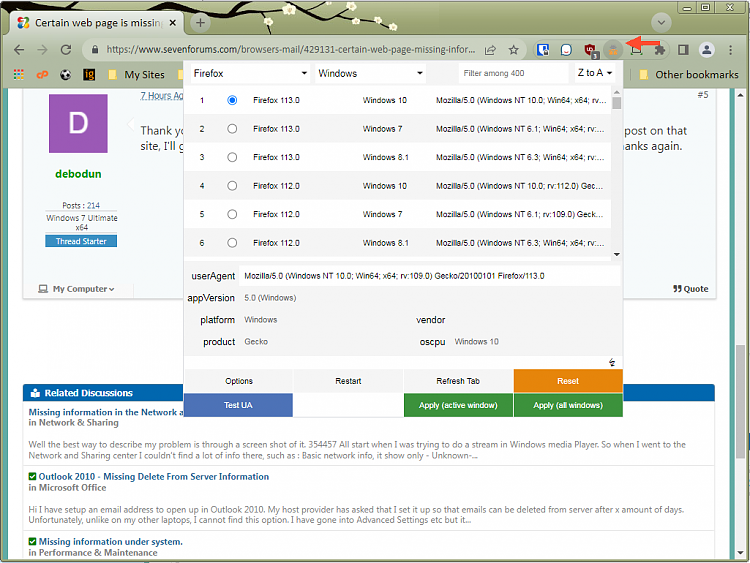Image resolution: width=750 pixels, height=563 pixels.
Task: Click into the platform field
Action: coord(325,320)
